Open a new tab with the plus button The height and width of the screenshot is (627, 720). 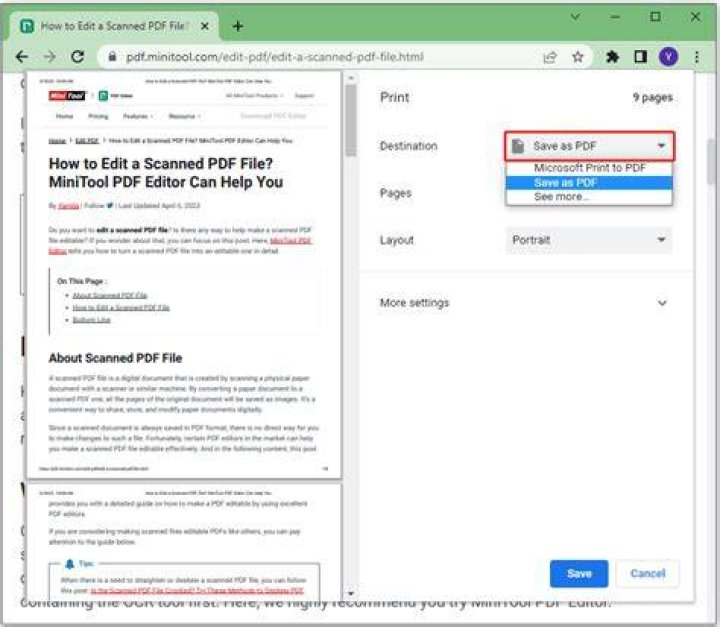click(237, 26)
